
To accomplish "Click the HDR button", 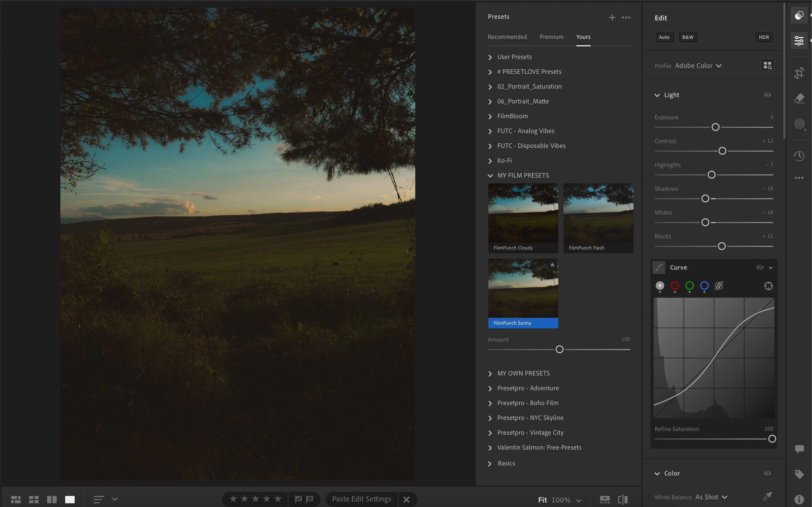I will click(x=764, y=37).
